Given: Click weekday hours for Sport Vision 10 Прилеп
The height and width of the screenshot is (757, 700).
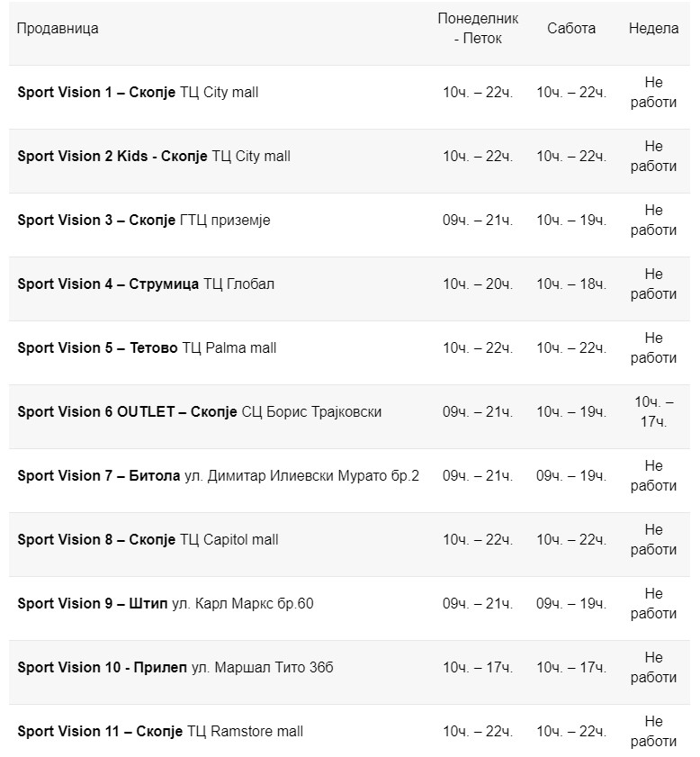Looking at the screenshot, I should (478, 667).
